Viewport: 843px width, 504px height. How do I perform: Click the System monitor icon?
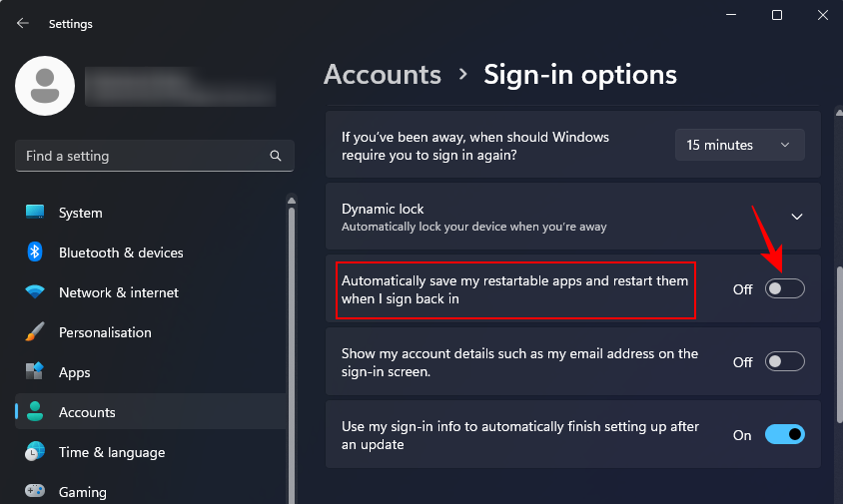pyautogui.click(x=35, y=213)
